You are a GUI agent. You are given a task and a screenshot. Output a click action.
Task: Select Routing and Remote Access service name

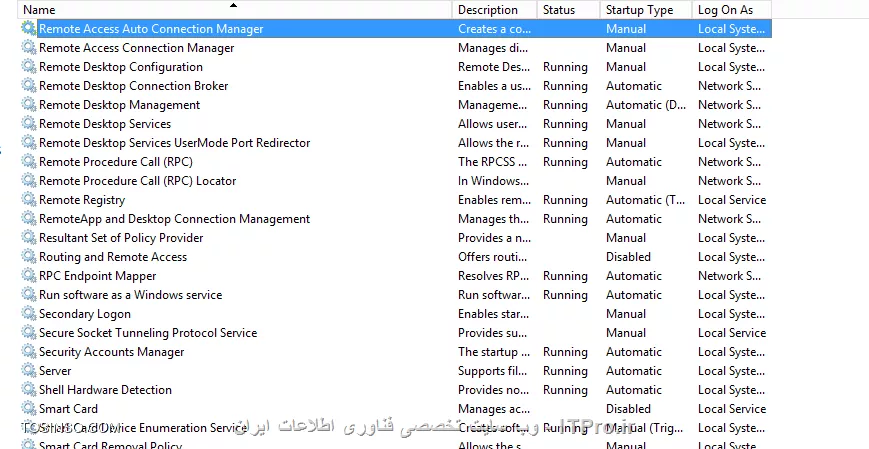(113, 257)
